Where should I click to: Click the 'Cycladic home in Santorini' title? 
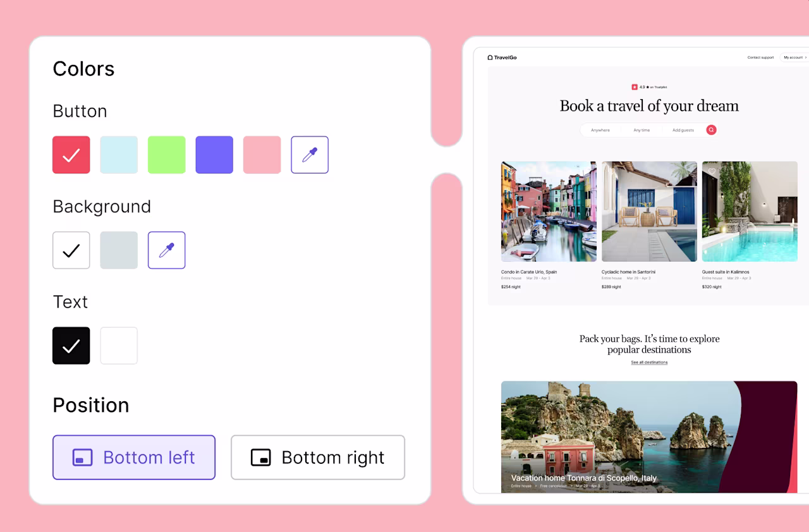(628, 272)
